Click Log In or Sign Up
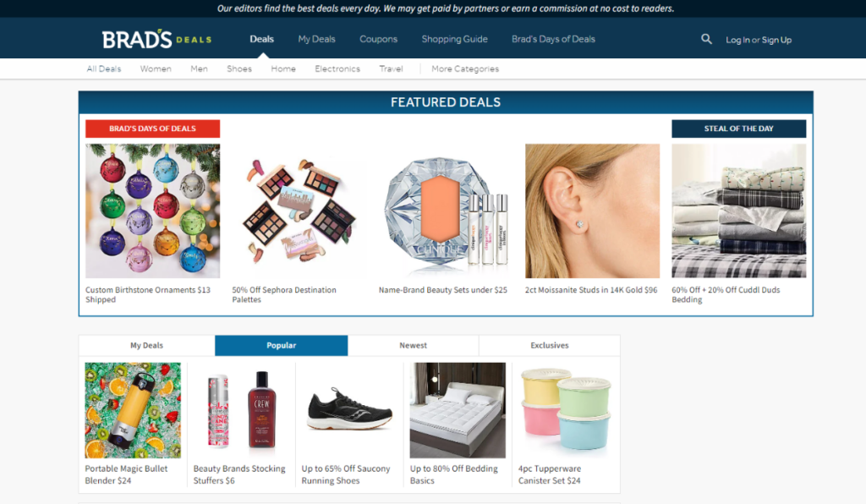Viewport: 866px width, 504px height. tap(759, 40)
